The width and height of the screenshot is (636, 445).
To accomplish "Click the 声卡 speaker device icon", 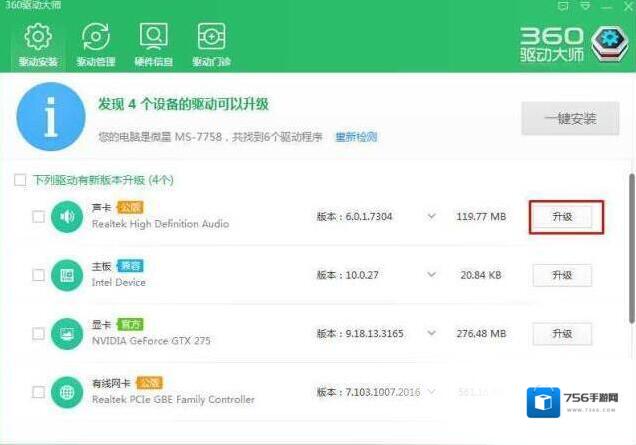I will pyautogui.click(x=68, y=216).
